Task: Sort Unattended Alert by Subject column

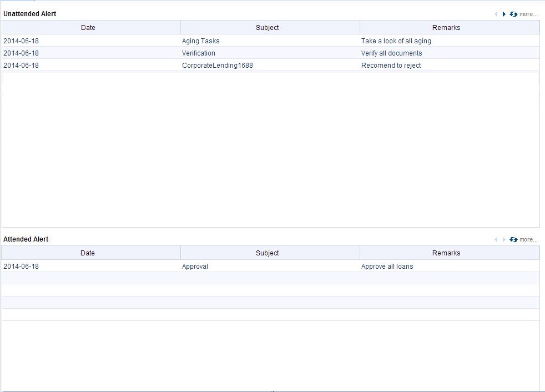Action: [x=270, y=27]
